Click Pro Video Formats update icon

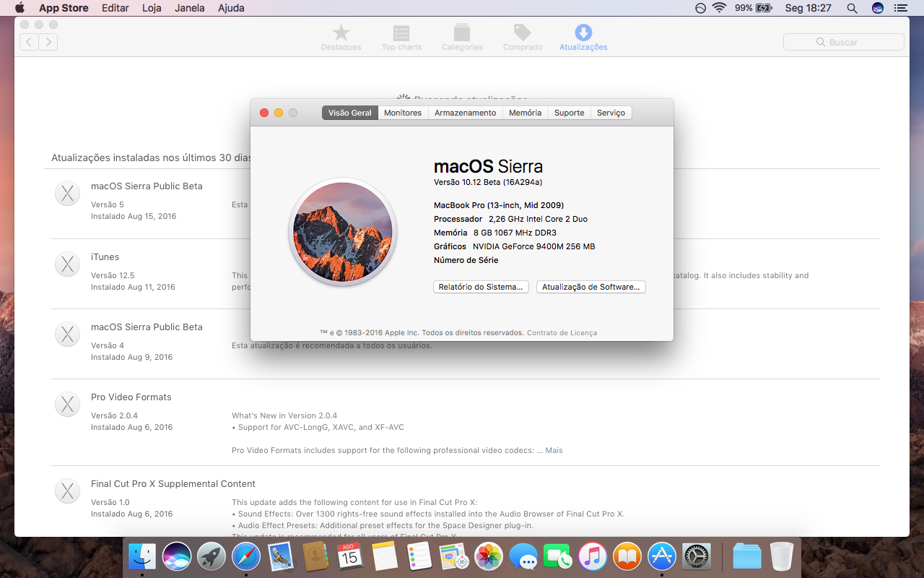(68, 405)
